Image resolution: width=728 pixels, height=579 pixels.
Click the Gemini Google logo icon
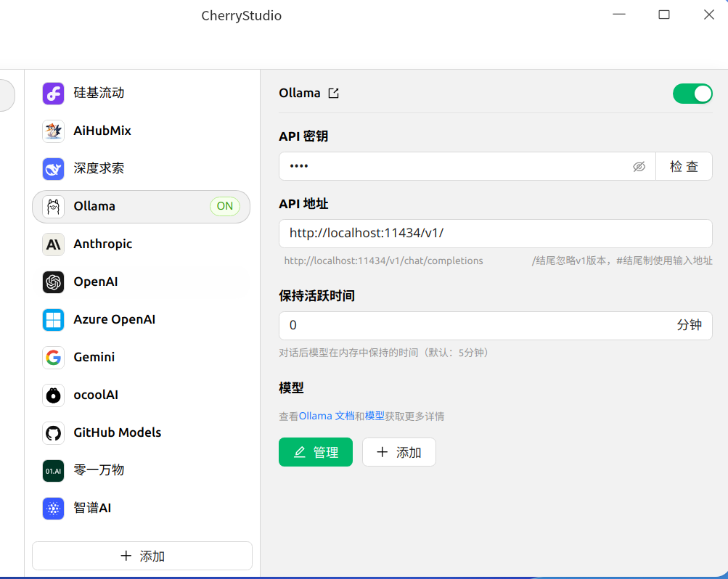coord(54,357)
